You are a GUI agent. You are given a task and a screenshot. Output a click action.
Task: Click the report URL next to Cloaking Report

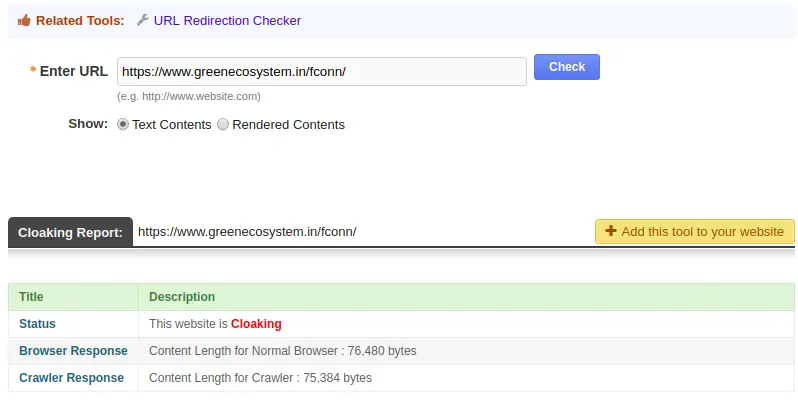[x=247, y=231]
